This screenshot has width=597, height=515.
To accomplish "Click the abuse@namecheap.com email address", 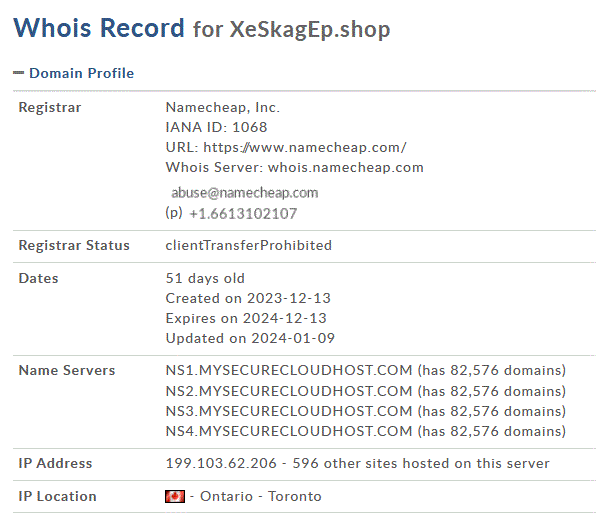I will [244, 193].
